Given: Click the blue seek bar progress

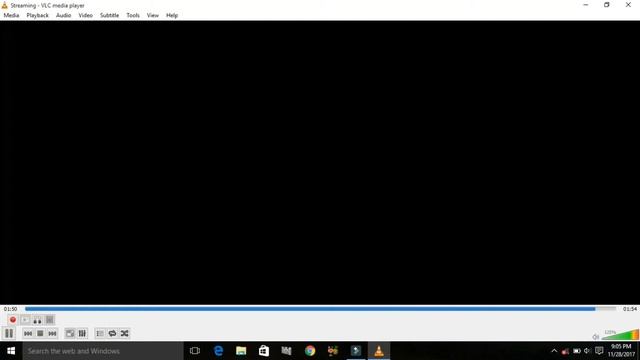Looking at the screenshot, I should (310, 309).
